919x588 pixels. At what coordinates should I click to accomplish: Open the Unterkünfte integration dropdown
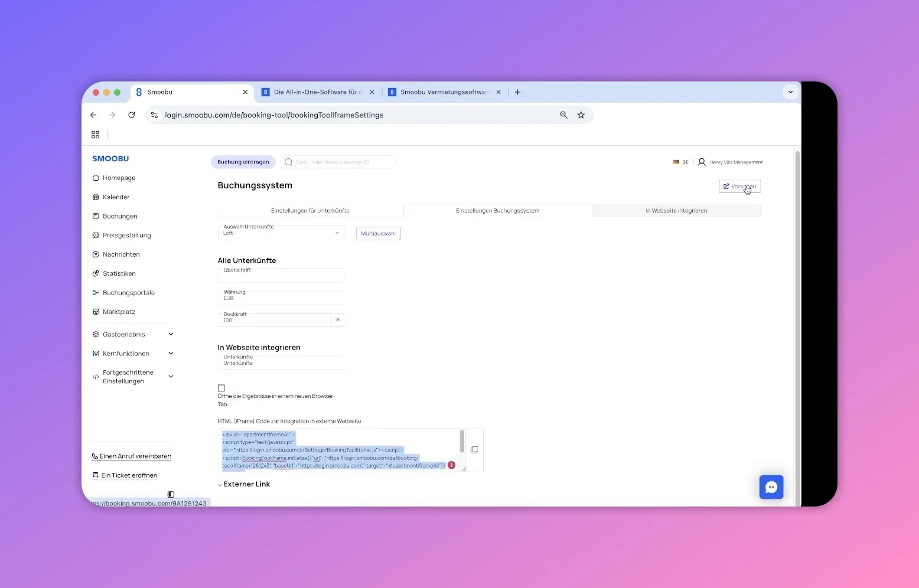281,362
